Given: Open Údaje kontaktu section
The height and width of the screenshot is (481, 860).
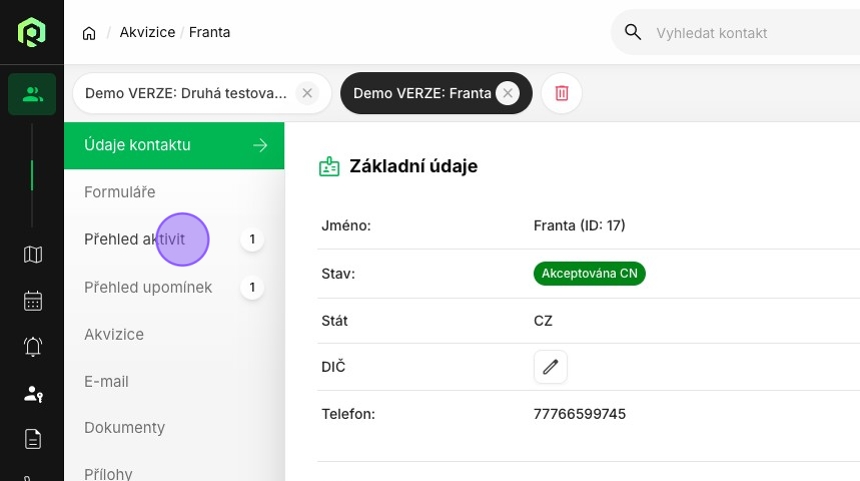Looking at the screenshot, I should pos(174,145).
